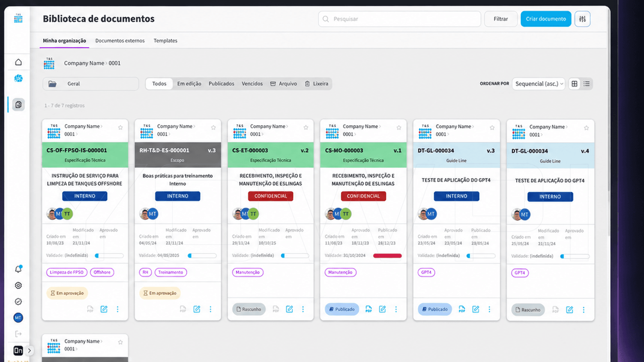Image resolution: width=644 pixels, height=362 pixels.
Task: Click the checkmark tasks icon in sidebar
Action: 18,302
